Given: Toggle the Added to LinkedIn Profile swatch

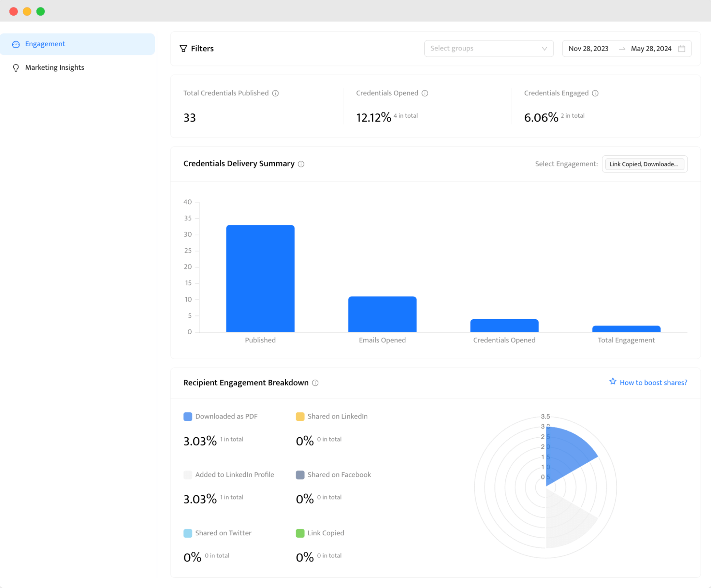Looking at the screenshot, I should tap(188, 475).
